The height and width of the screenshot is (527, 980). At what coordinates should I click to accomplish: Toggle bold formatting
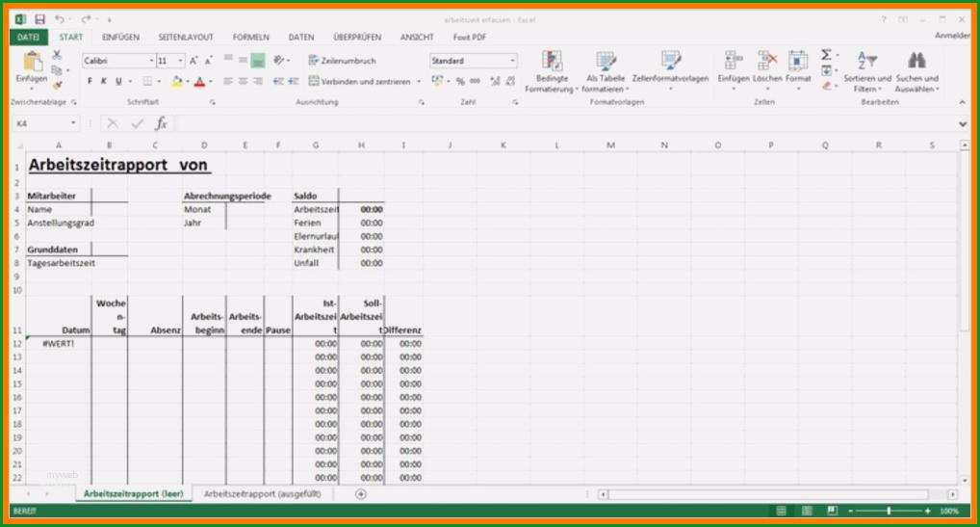pyautogui.click(x=90, y=81)
